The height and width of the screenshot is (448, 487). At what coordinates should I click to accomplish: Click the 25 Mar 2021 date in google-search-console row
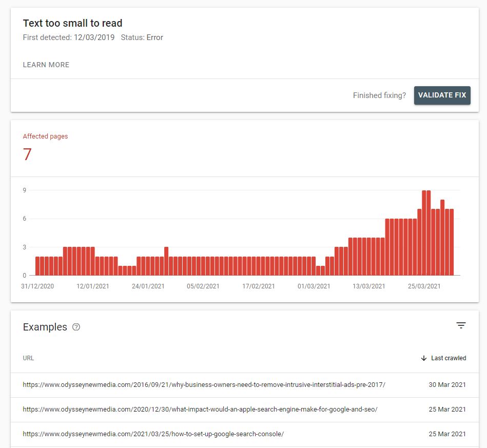click(x=447, y=434)
